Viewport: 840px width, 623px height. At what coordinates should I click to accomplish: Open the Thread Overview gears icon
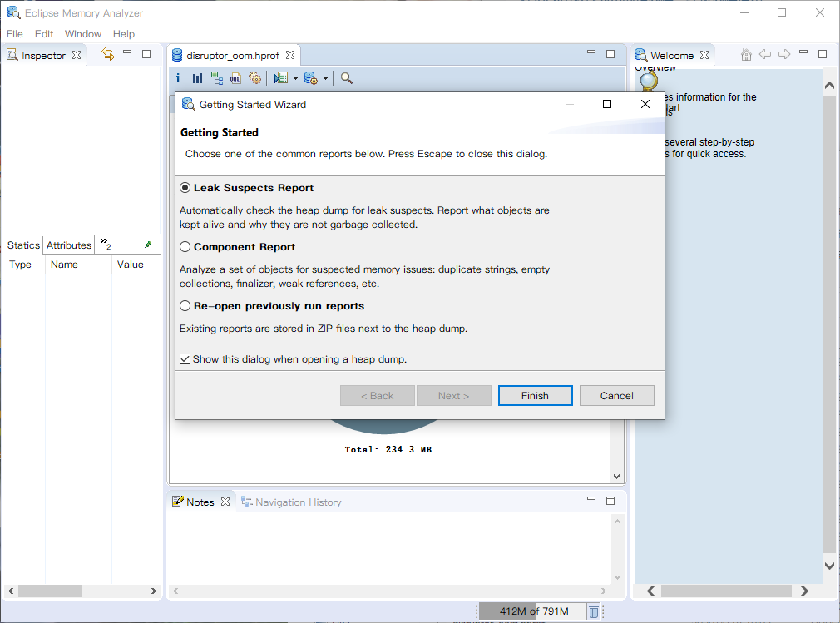(255, 78)
